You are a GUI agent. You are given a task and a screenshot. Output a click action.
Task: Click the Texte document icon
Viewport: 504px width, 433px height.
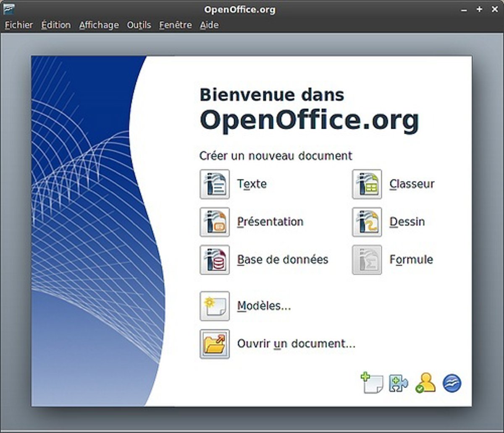click(215, 184)
